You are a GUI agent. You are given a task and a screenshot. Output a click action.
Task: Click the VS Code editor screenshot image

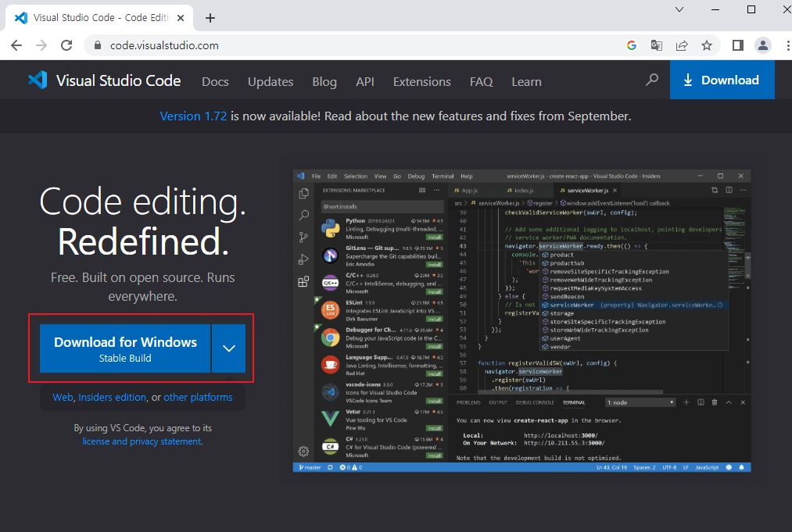click(521, 321)
